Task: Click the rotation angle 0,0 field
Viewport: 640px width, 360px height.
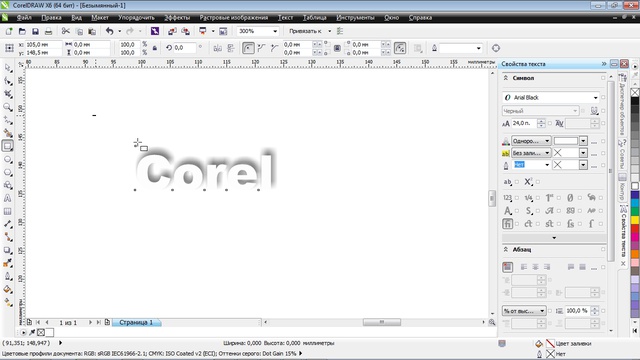Action: pos(184,48)
